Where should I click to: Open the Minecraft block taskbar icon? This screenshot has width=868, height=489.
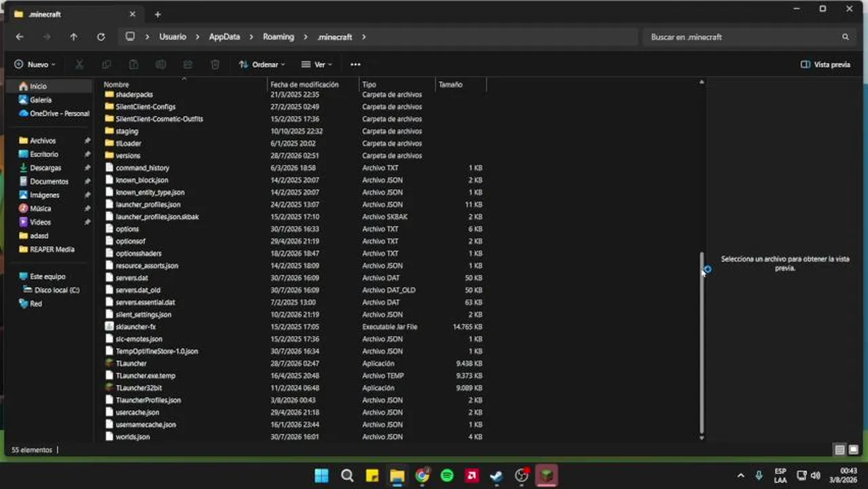click(x=547, y=475)
